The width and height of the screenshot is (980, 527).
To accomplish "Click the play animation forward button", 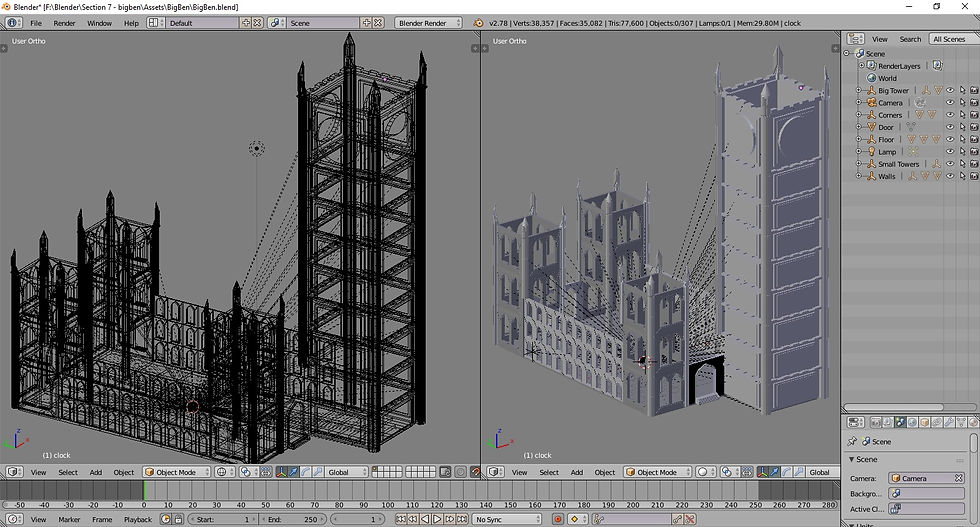I will pyautogui.click(x=437, y=519).
